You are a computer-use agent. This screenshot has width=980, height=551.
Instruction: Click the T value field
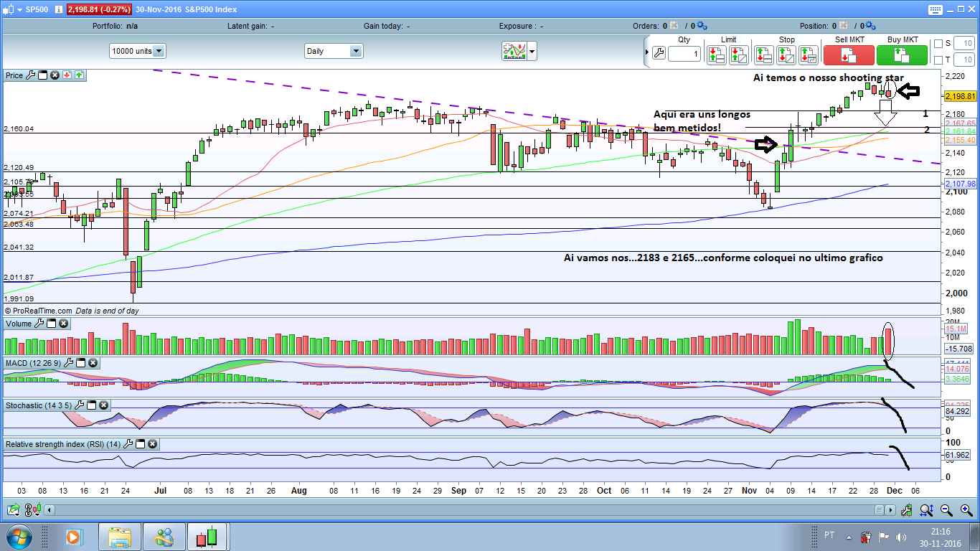point(963,60)
